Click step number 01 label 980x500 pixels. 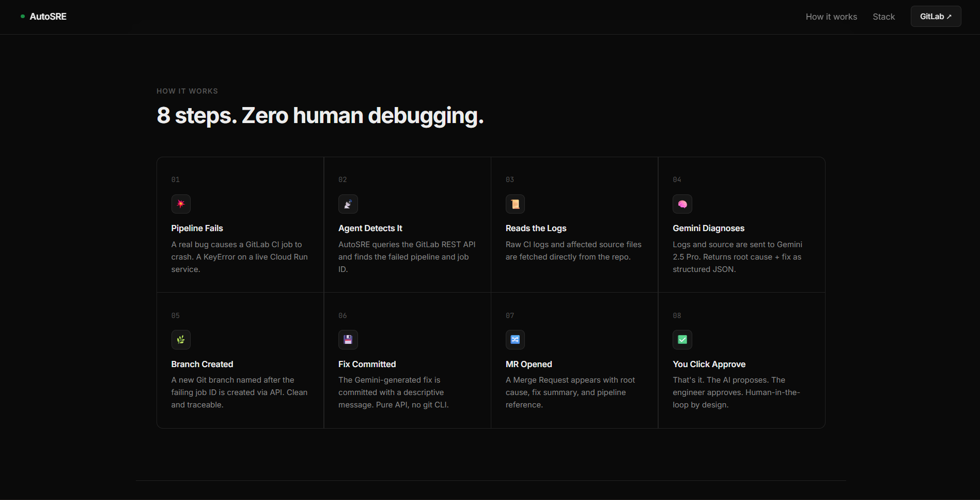(176, 179)
